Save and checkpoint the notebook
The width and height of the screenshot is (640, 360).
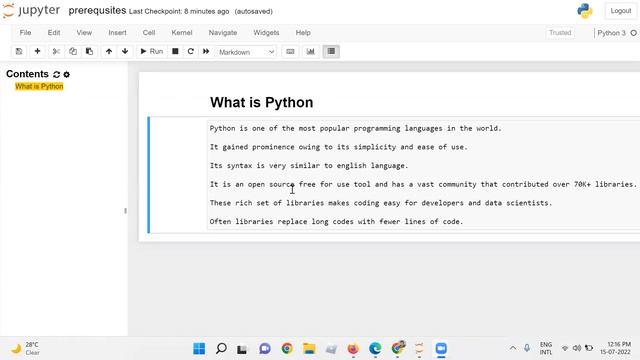pyautogui.click(x=19, y=51)
